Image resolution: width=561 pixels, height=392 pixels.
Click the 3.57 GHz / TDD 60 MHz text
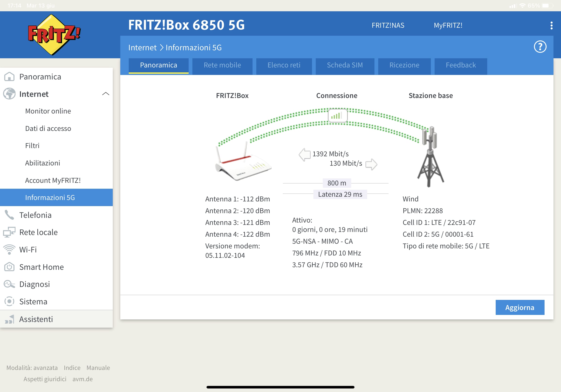(x=327, y=265)
